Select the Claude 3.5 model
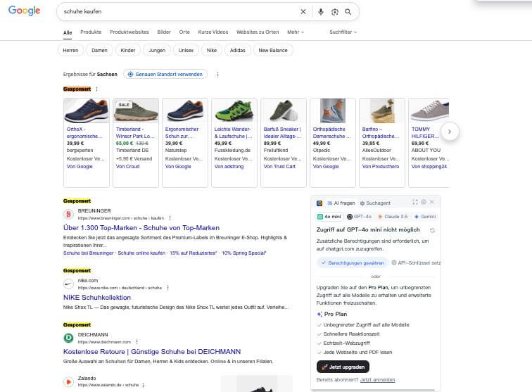The image size is (532, 392). [x=393, y=217]
